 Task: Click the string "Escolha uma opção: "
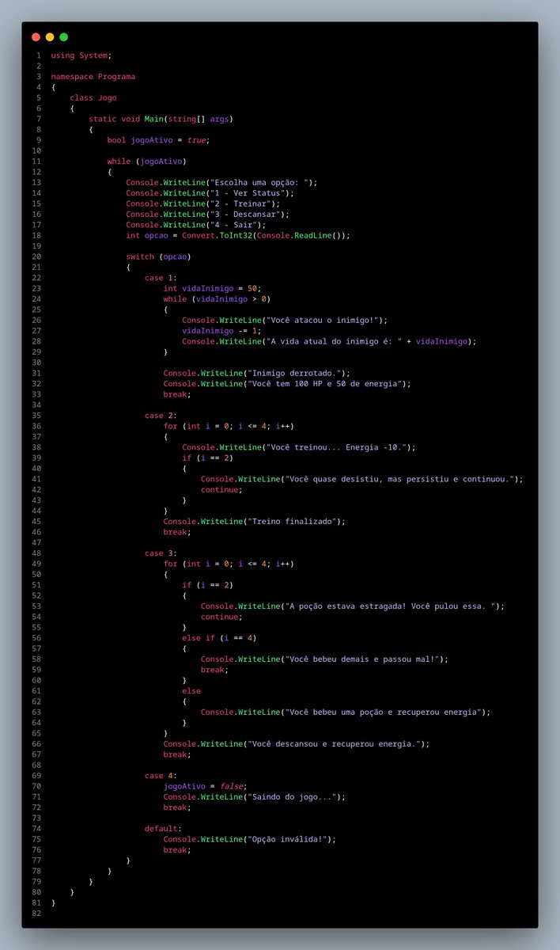259,182
